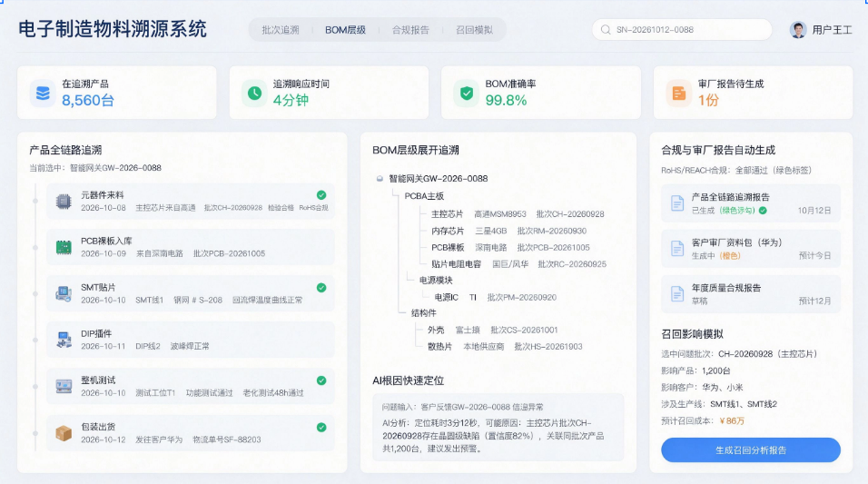Open the 产品全链路追溯报告 entry
This screenshot has height=484, width=868.
751,203
